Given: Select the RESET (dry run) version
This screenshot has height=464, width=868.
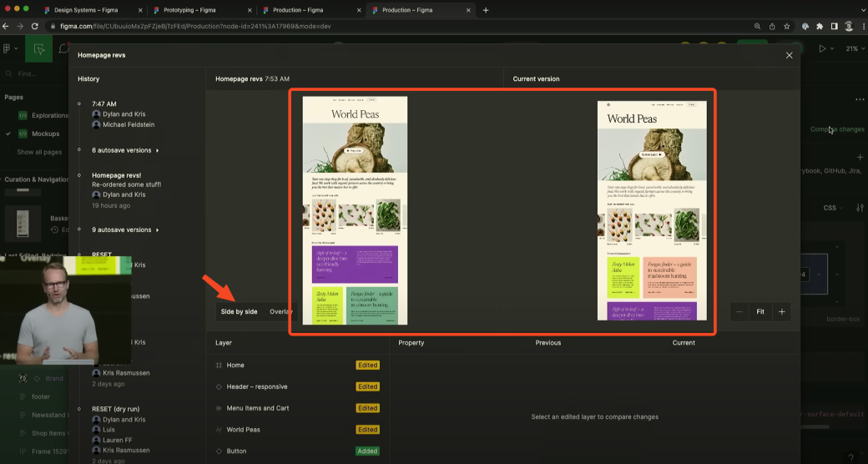Looking at the screenshot, I should pos(116,409).
